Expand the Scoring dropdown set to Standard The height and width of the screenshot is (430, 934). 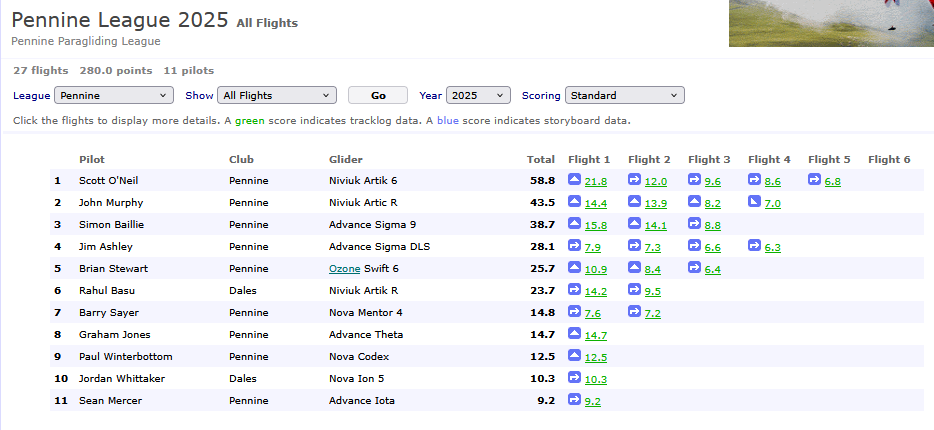tap(624, 96)
